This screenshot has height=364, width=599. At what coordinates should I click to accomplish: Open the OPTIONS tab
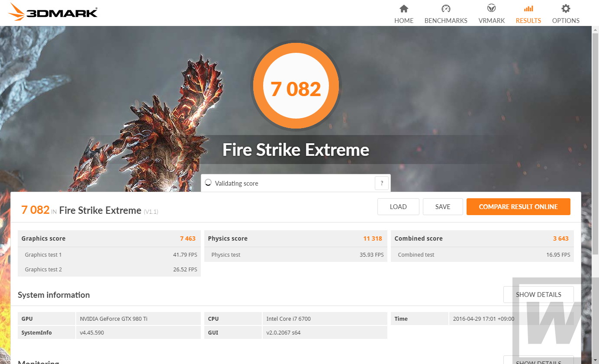point(566,14)
